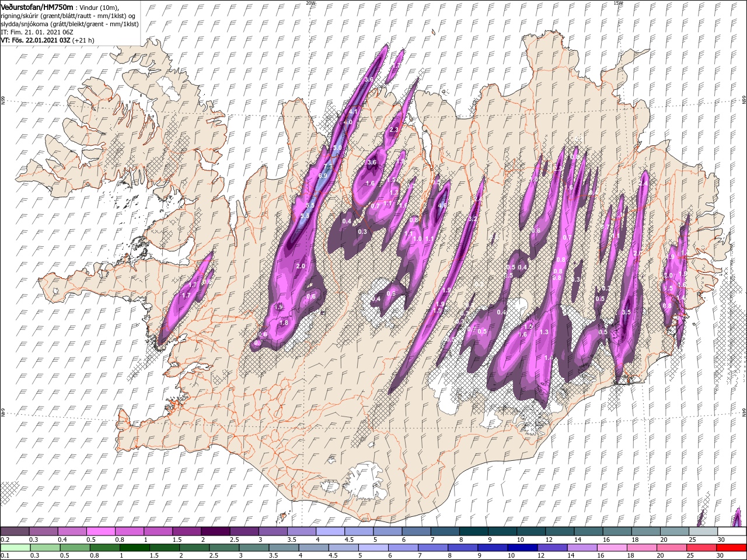This screenshot has width=747, height=560.
Task: Click the title text Veðurstofan/HM750m
Action: tap(37, 7)
